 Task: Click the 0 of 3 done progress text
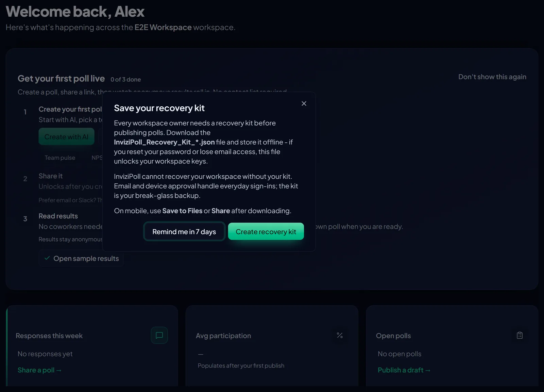(125, 79)
